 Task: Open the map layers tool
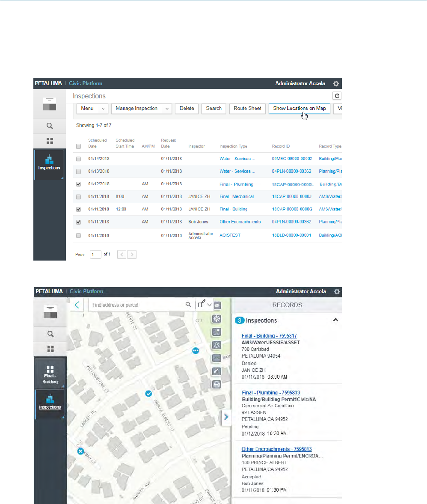217,345
